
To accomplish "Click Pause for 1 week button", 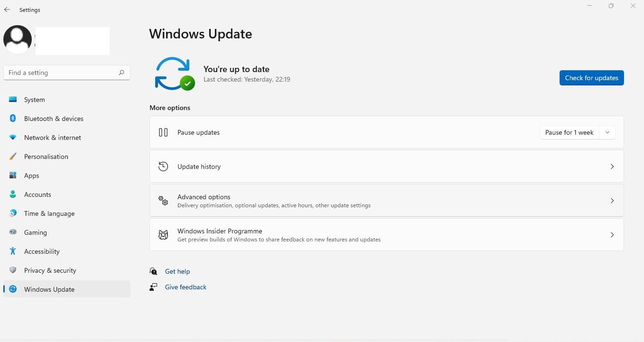I will click(x=569, y=132).
